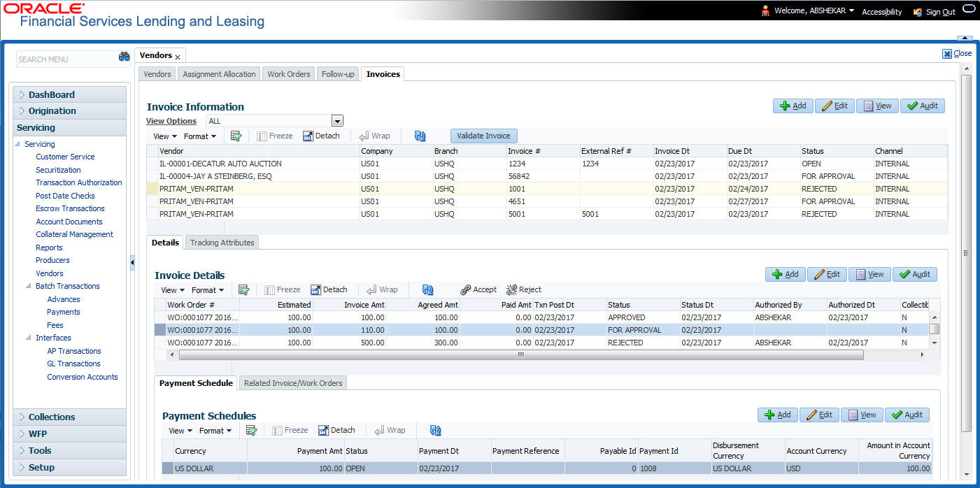Click the main page vertical scrollbar
The width and height of the screenshot is (980, 488).
pos(967,253)
